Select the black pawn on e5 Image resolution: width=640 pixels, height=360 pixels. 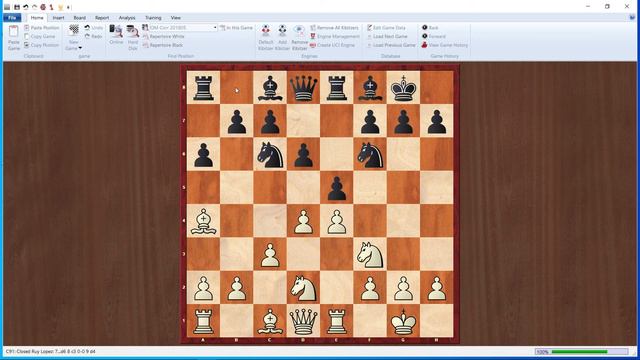pyautogui.click(x=337, y=187)
